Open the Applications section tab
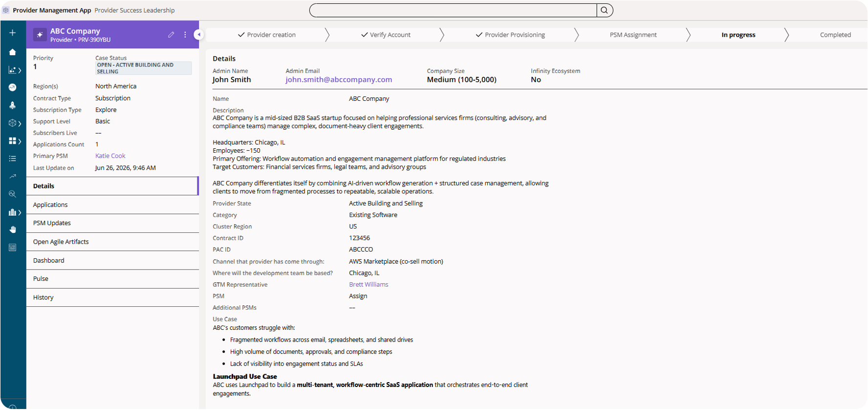Viewport: 868px width, 410px height. click(112, 205)
